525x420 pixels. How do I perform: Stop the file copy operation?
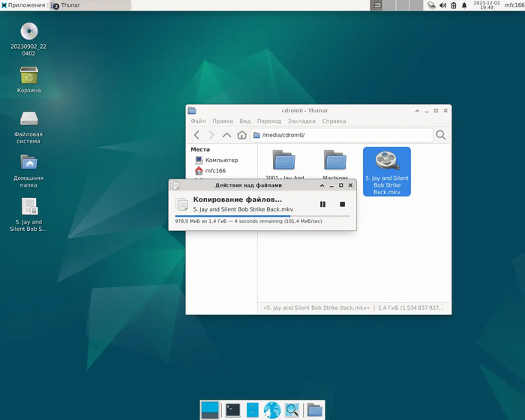coord(342,204)
